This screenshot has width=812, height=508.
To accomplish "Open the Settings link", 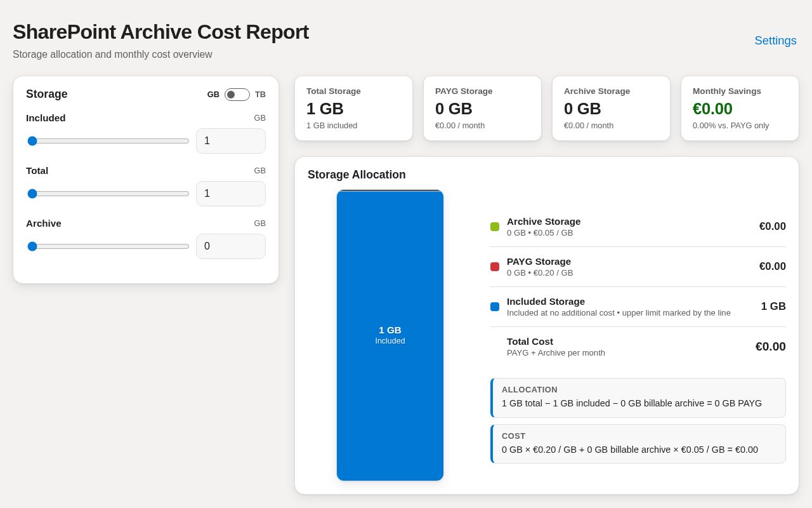I will tap(775, 41).
